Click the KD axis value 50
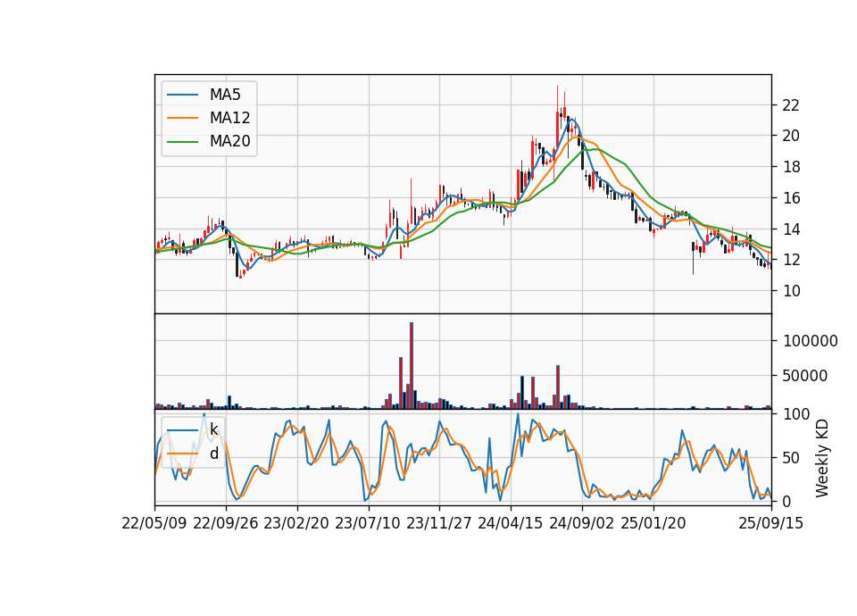857x616 pixels. pyautogui.click(x=792, y=457)
